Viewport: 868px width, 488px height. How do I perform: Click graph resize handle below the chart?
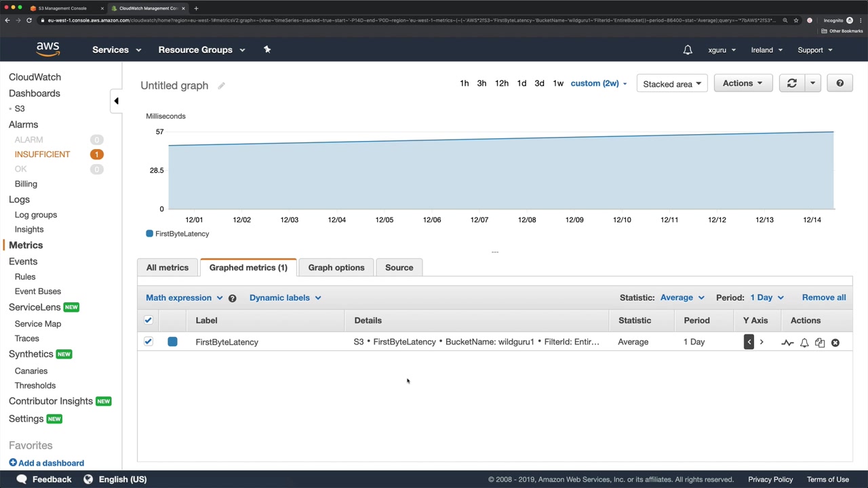pos(495,252)
